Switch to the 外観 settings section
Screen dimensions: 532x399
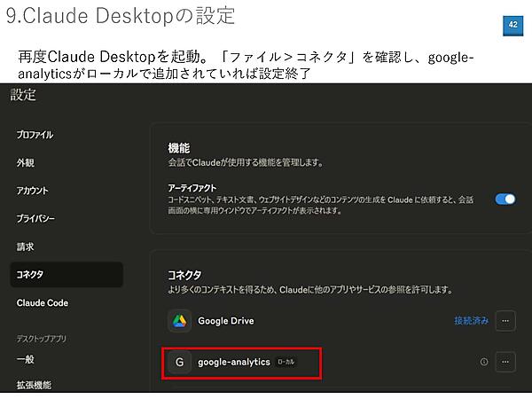coord(26,163)
